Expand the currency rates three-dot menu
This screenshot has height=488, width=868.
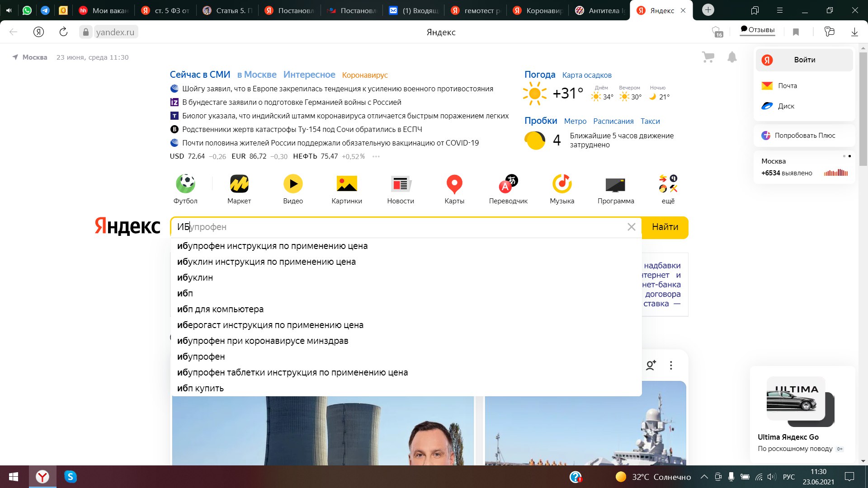pyautogui.click(x=376, y=156)
